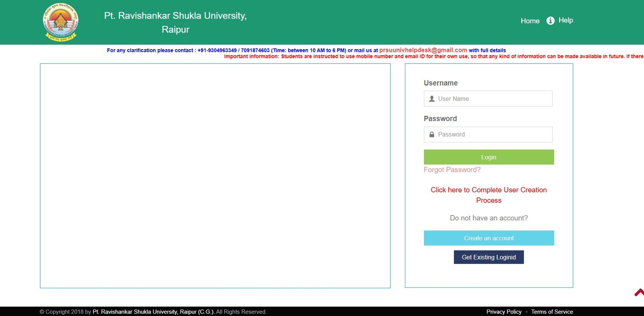Viewport: 644px width, 316px height.
Task: Focus the User Name input field
Action: pos(488,99)
